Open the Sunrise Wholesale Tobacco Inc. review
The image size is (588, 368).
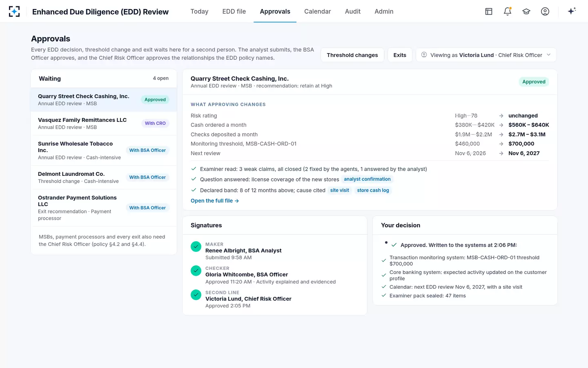(104, 150)
